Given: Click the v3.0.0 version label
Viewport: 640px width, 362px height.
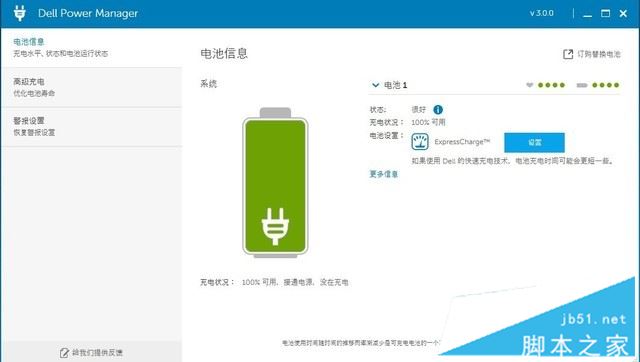Looking at the screenshot, I should click(x=542, y=13).
